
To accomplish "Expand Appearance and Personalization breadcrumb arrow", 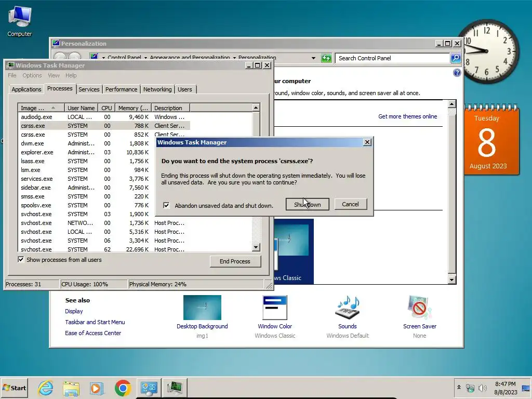I will 234,58.
